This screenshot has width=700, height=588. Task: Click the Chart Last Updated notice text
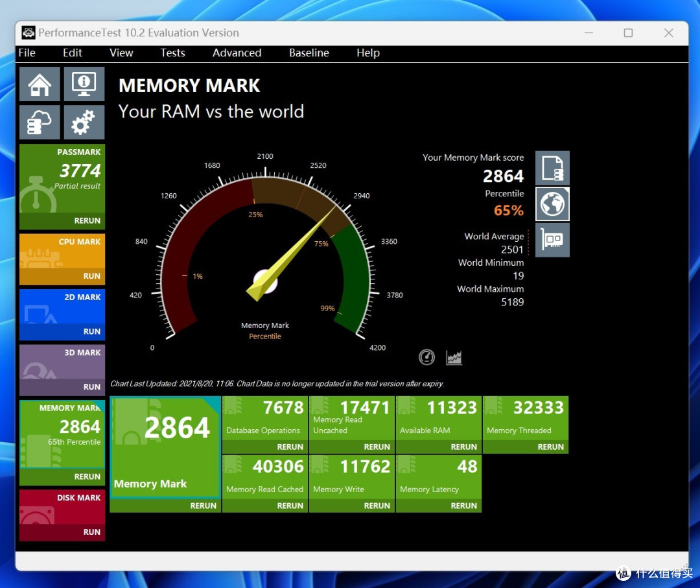coord(277,384)
